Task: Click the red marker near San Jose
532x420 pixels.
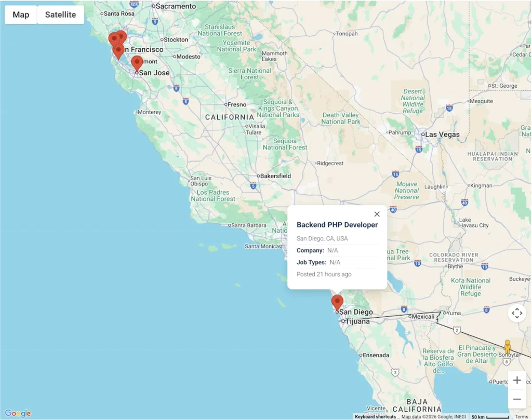Action: click(137, 62)
